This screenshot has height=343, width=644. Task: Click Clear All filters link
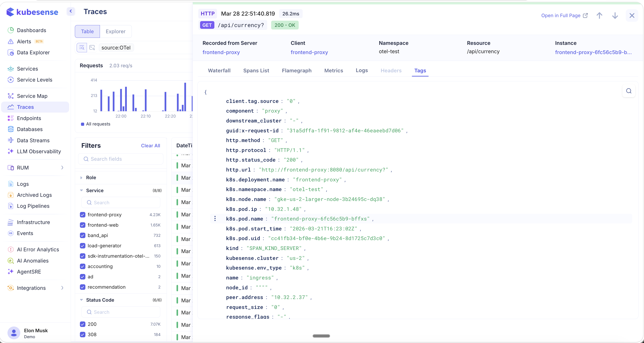(x=150, y=146)
